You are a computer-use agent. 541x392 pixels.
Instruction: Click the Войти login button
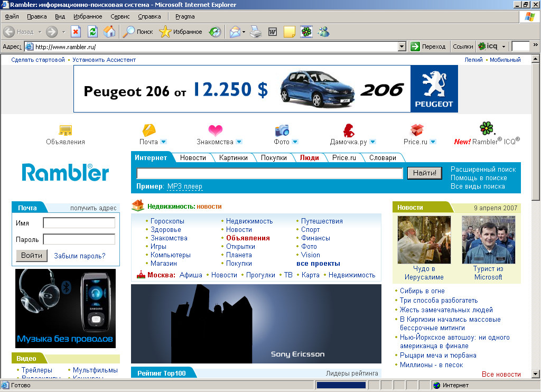[x=32, y=256]
